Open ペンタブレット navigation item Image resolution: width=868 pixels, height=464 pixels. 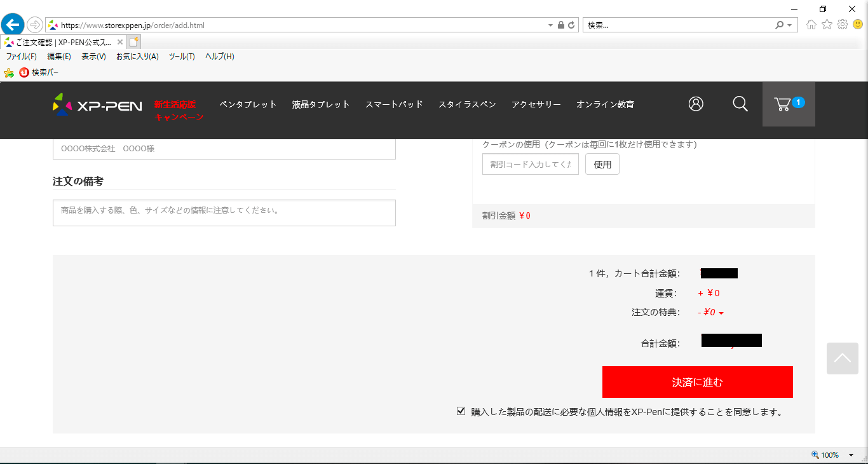[248, 104]
